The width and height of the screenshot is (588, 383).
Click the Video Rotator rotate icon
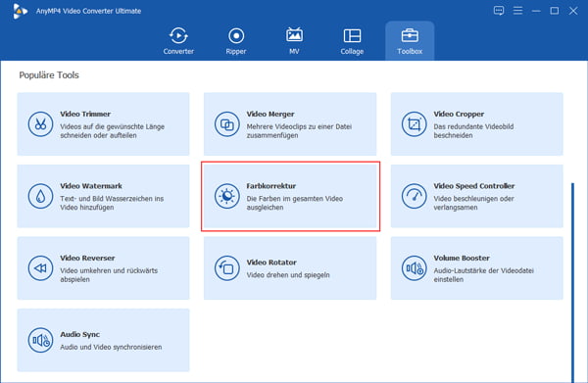coord(227,268)
